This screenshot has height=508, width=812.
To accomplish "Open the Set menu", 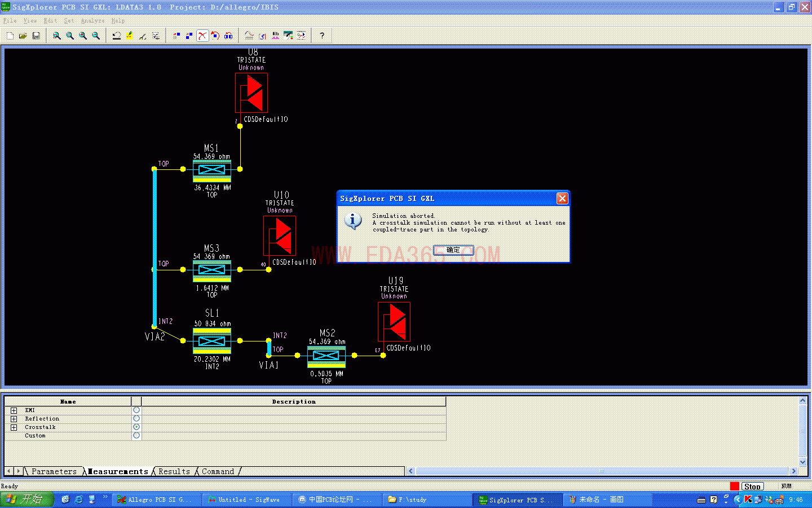I will 69,20.
